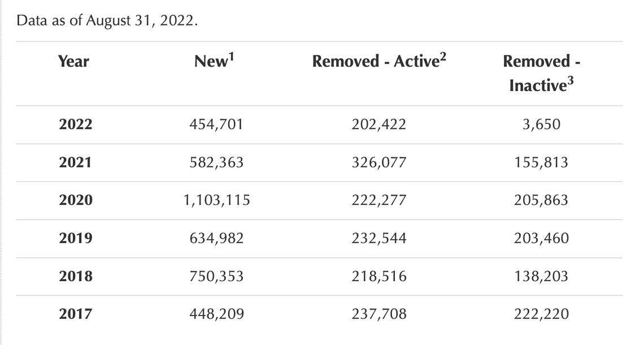The image size is (644, 345).
Task: Click the 222,220 Removed - Inactive value
Action: pyautogui.click(x=541, y=314)
